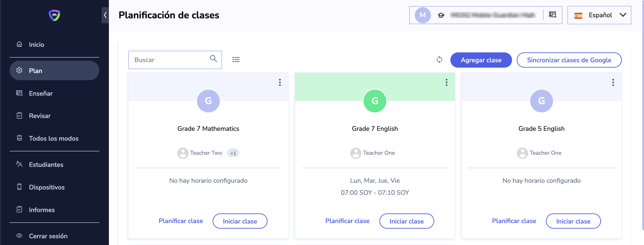Click Sincronizar clases de Google
Screen dimensions: 644x245
(569, 60)
